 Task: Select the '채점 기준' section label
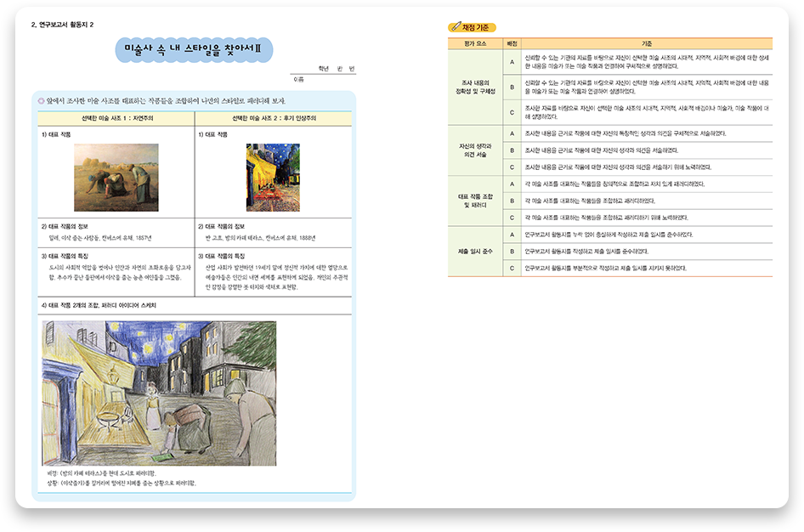point(475,27)
